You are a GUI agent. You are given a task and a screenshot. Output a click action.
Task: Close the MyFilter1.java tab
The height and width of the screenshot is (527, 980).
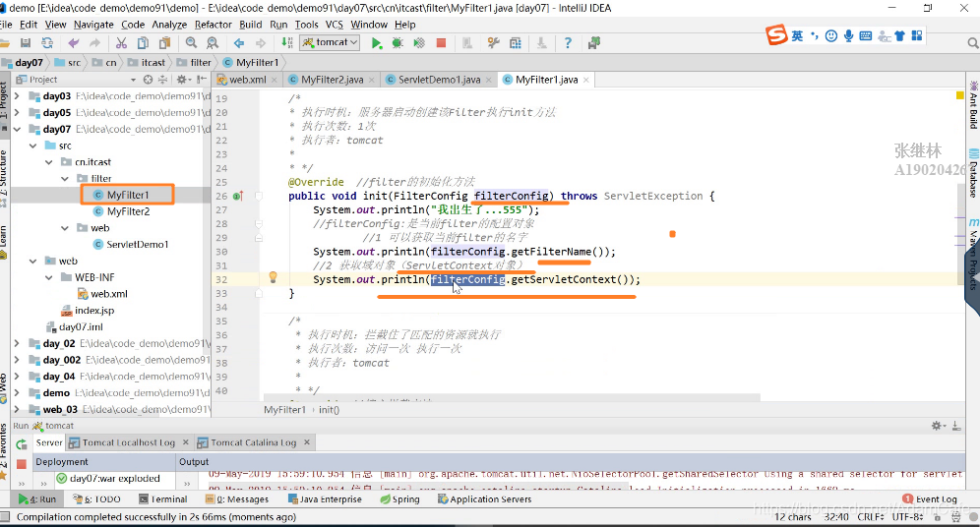pyautogui.click(x=585, y=80)
